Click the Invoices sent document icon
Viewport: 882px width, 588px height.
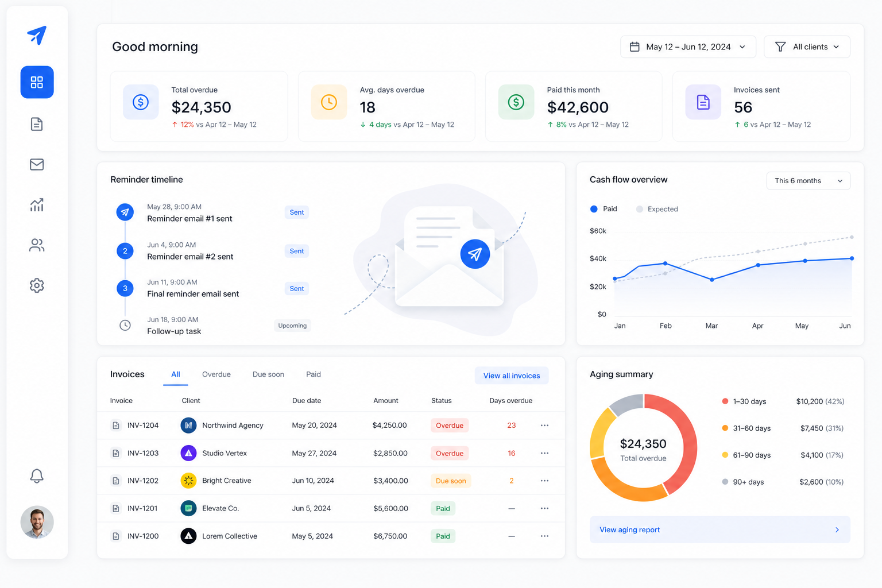coord(703,102)
